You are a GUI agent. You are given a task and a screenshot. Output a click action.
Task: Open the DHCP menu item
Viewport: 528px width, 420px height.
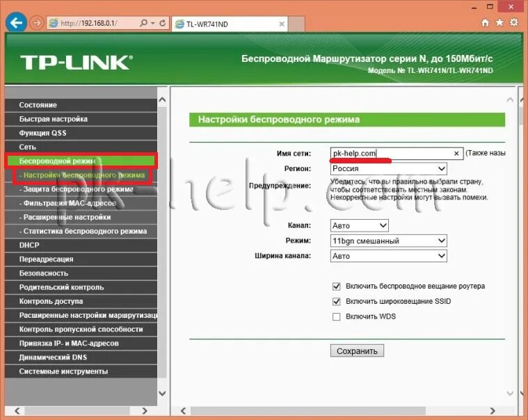click(81, 245)
